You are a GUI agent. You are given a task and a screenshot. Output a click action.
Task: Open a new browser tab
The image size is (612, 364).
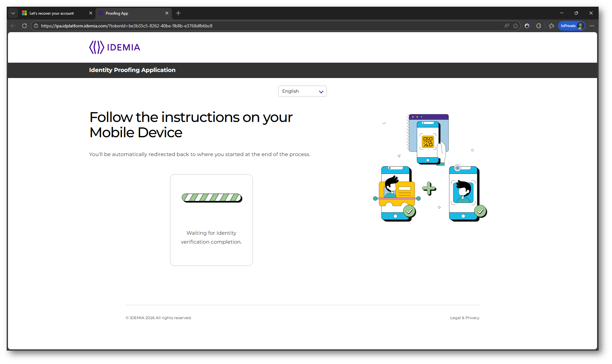(x=178, y=13)
